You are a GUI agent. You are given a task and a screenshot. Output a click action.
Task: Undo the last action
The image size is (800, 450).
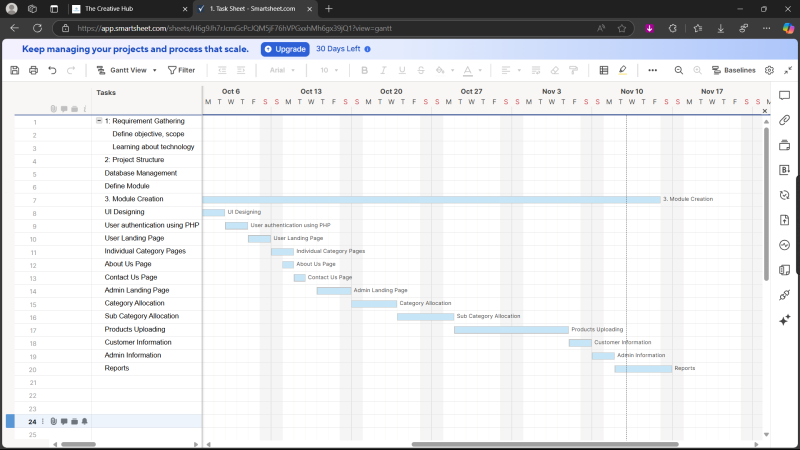[52, 70]
